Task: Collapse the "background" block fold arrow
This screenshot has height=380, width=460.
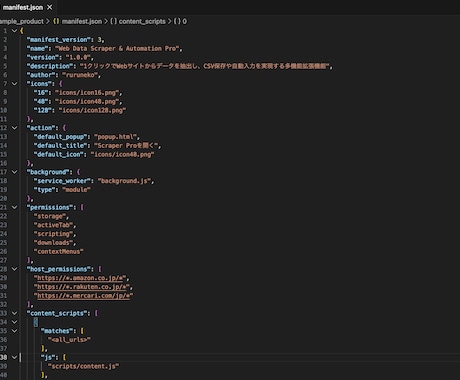Action: click(x=14, y=172)
